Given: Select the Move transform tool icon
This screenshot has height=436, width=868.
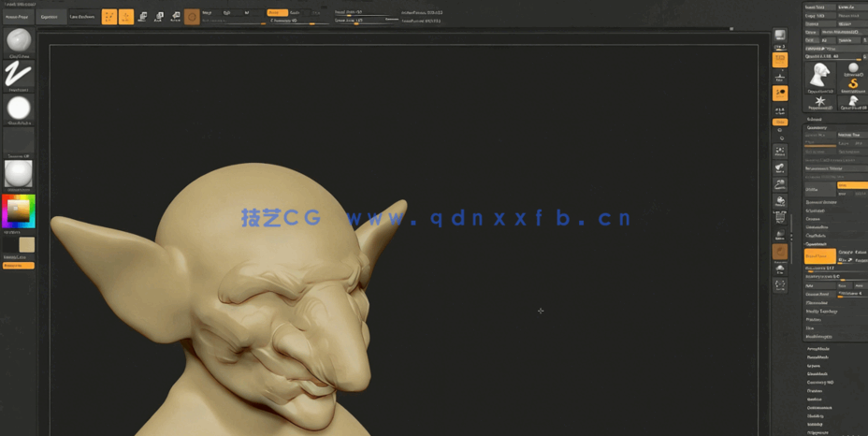Looking at the screenshot, I should point(143,17).
